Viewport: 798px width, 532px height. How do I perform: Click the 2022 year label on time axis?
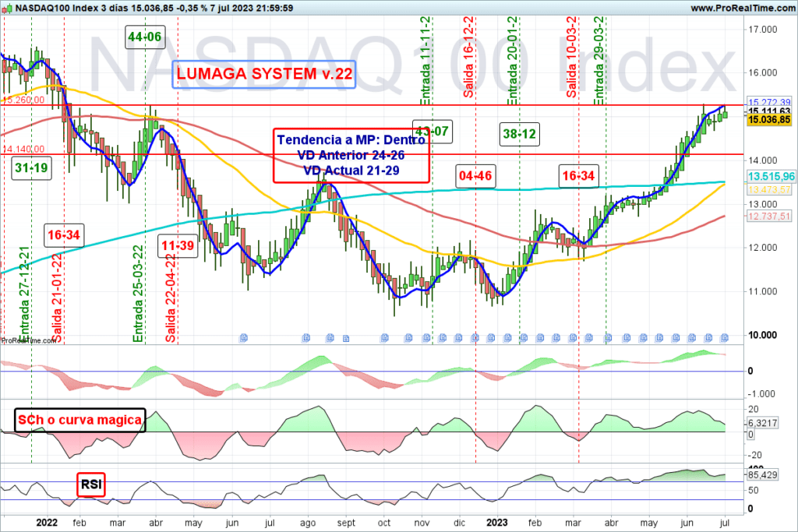click(x=47, y=523)
